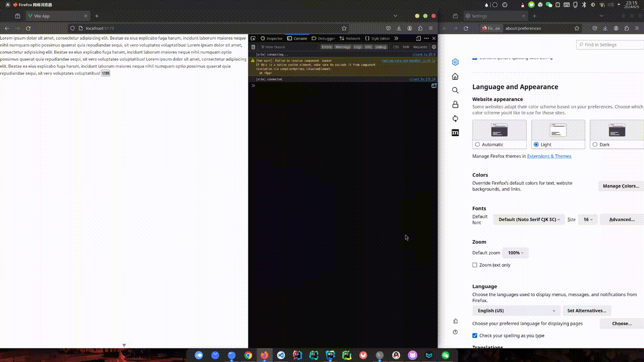Click the General gear icon in Settings sidebar

tap(455, 62)
